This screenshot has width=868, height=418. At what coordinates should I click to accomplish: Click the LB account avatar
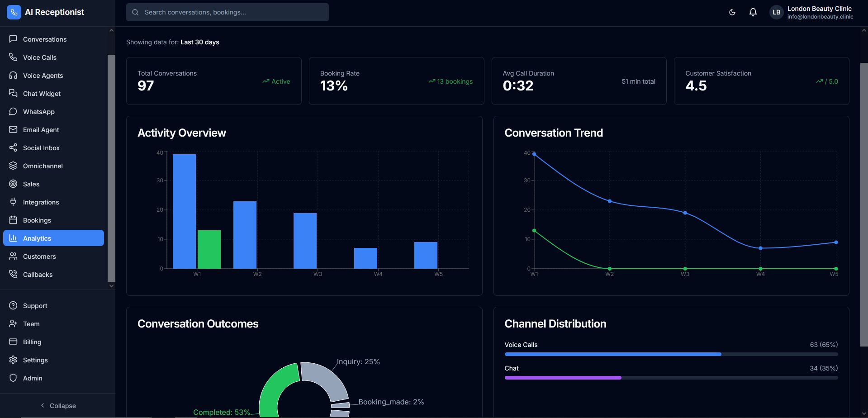point(776,12)
